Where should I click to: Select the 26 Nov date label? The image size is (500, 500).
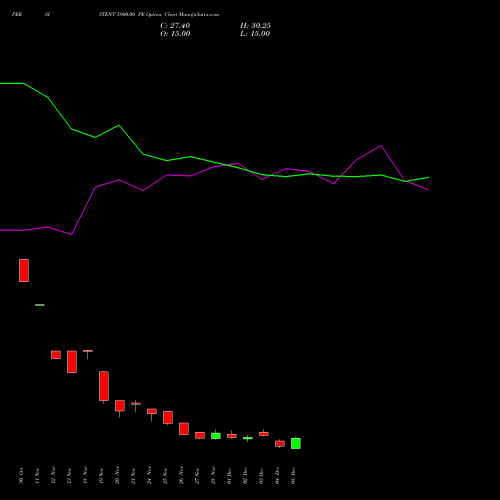click(181, 476)
